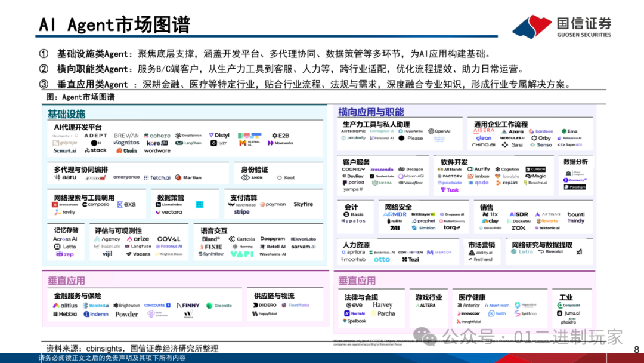Click the 网络搜索与工具调用 label
This screenshot has height=363, width=644.
(84, 198)
